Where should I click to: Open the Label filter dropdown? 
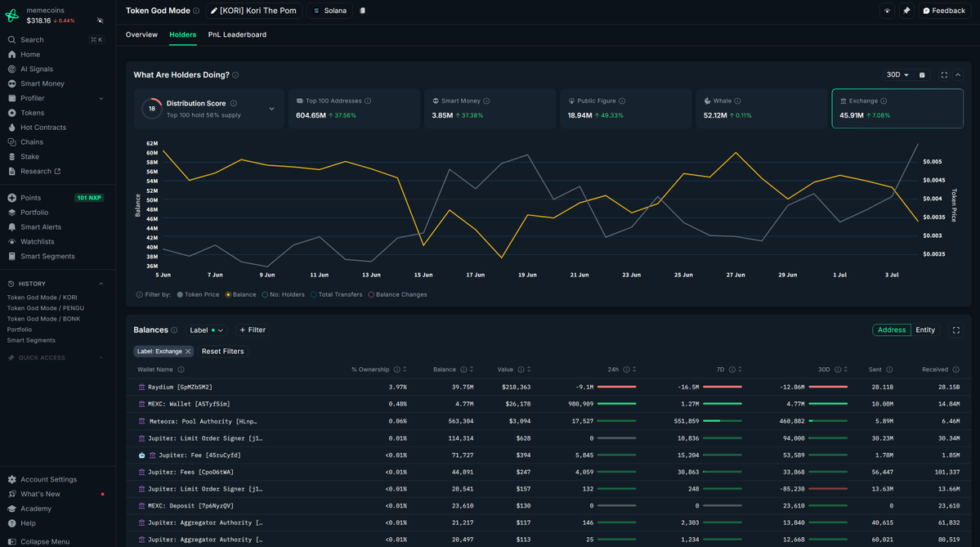click(206, 330)
